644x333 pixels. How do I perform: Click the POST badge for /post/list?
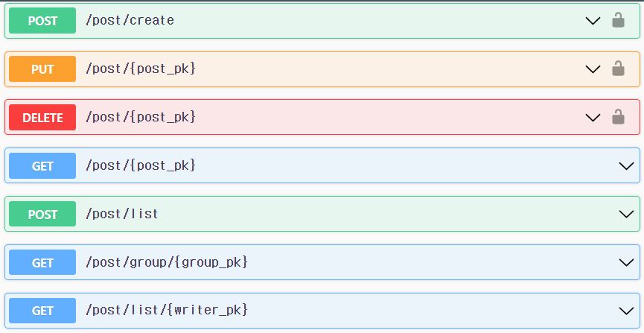click(42, 214)
